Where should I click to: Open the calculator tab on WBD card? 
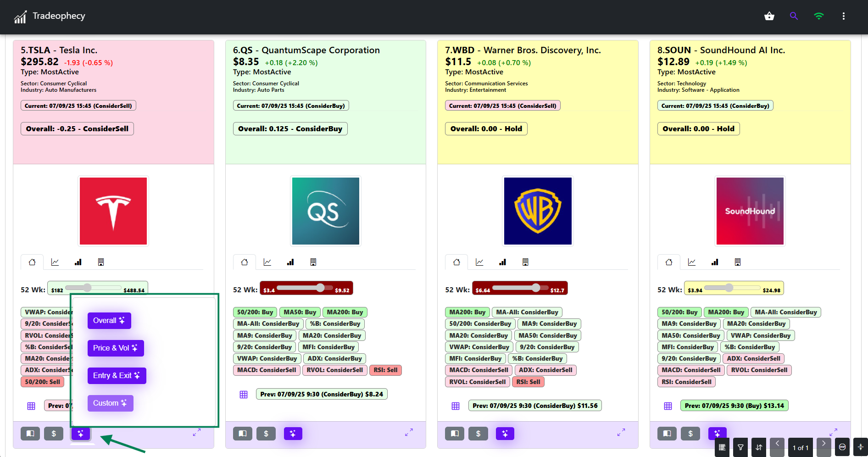[525, 262]
